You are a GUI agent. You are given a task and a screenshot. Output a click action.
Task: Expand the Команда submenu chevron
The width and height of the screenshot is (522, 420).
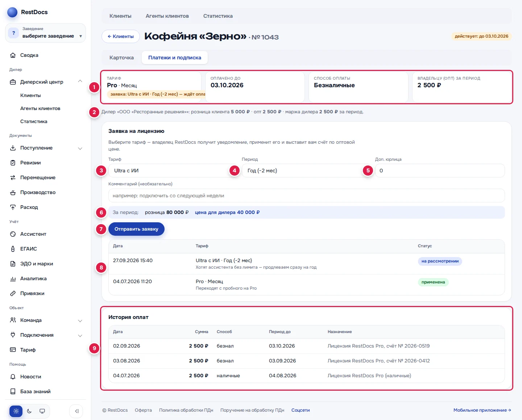(80, 321)
